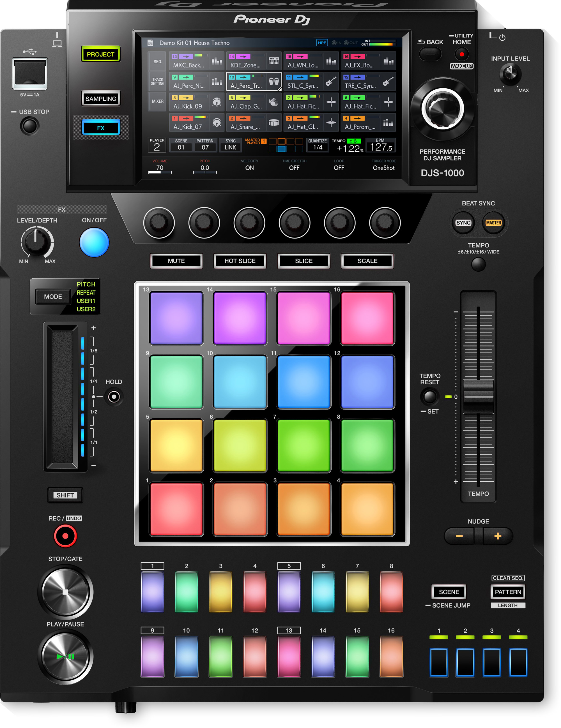Tap the drum icon on AJ_Snare track

click(273, 123)
